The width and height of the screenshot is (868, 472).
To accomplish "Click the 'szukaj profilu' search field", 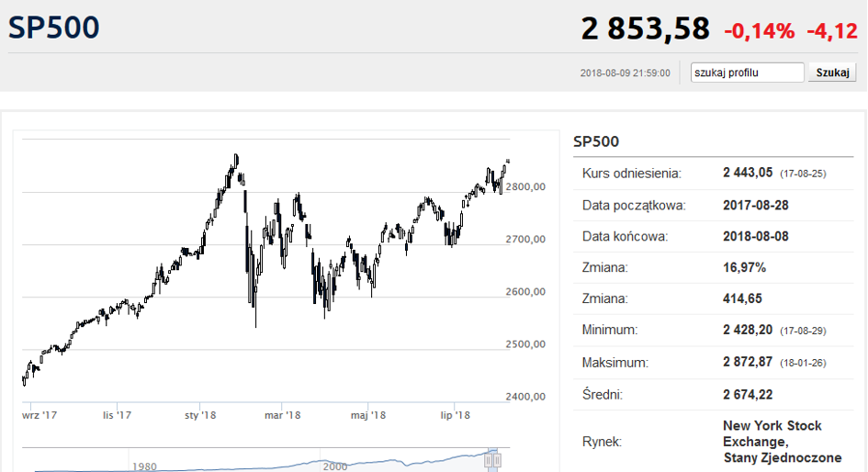I will point(748,73).
